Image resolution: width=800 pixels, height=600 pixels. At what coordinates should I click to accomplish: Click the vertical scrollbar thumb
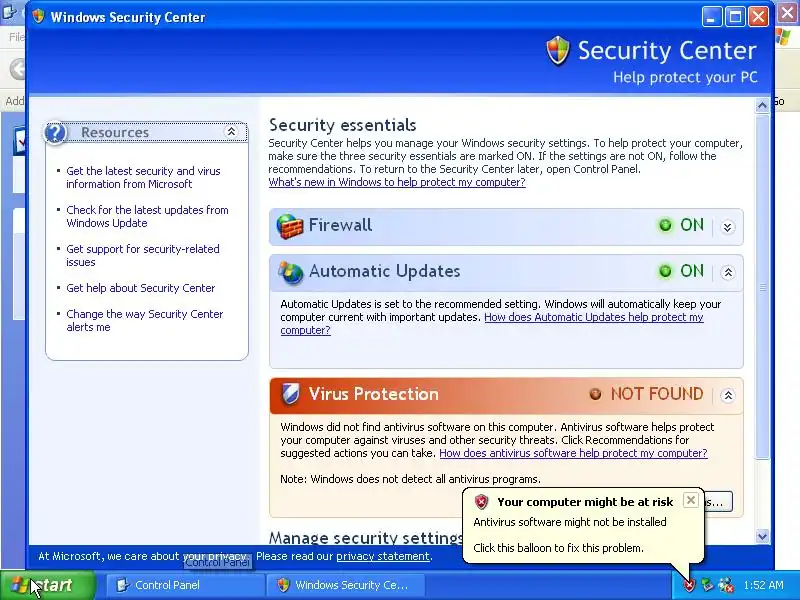tap(762, 287)
